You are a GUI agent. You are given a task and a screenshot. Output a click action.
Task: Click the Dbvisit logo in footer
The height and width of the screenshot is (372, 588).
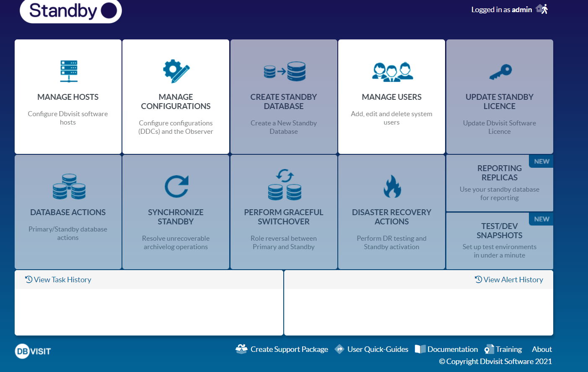pyautogui.click(x=33, y=351)
